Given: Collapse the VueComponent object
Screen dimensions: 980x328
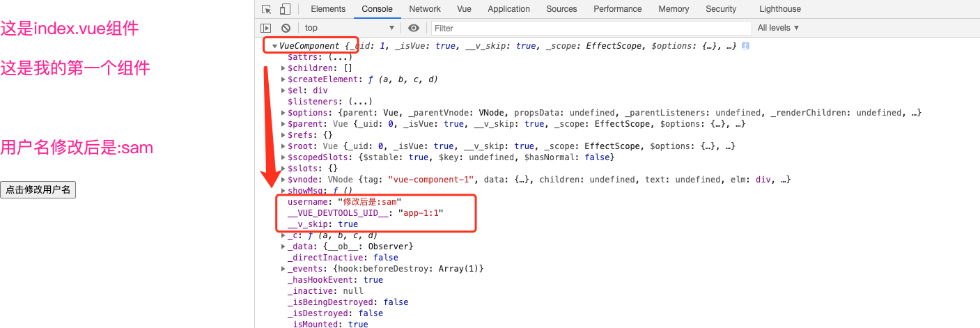Looking at the screenshot, I should coord(274,46).
